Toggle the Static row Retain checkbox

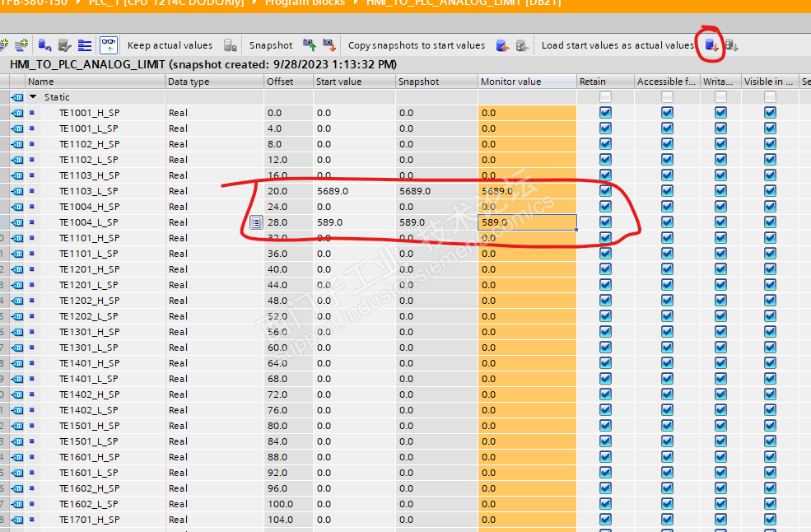coord(605,97)
